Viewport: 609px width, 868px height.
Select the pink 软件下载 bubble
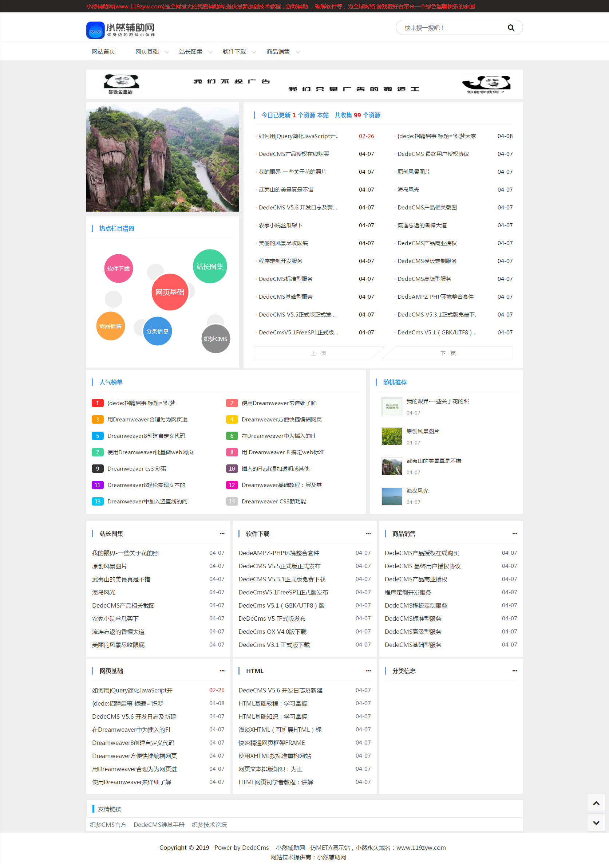[x=118, y=268]
